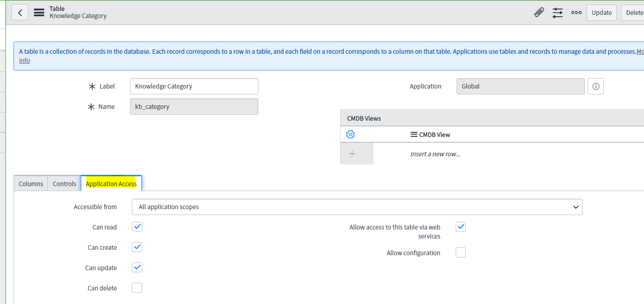Click inside the Label text field
This screenshot has width=644, height=304.
tap(194, 86)
